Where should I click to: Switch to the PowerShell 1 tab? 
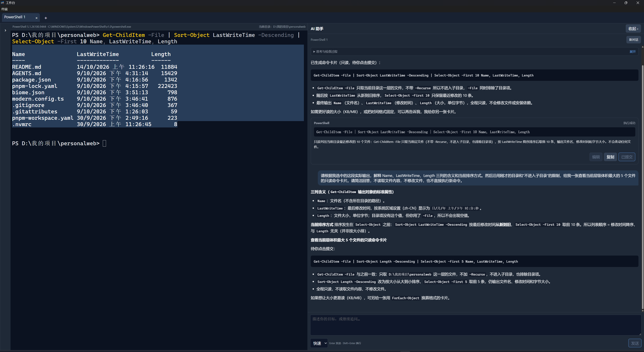coord(15,17)
